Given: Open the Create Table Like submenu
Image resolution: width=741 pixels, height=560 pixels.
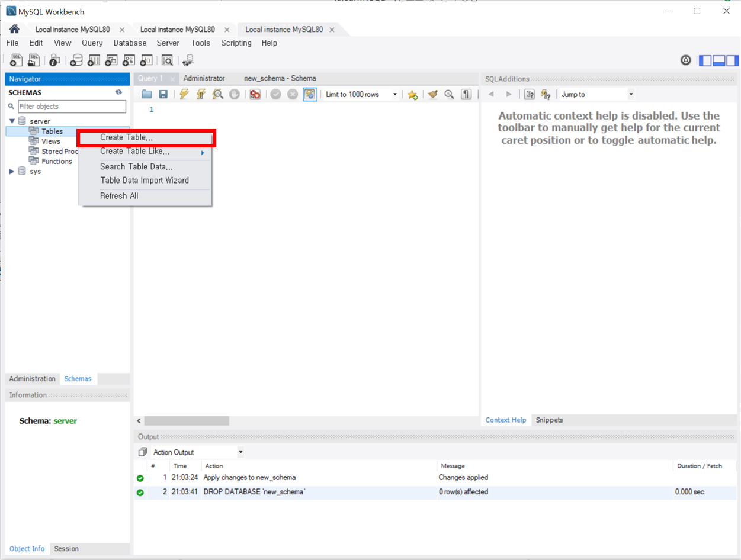Looking at the screenshot, I should tap(145, 152).
